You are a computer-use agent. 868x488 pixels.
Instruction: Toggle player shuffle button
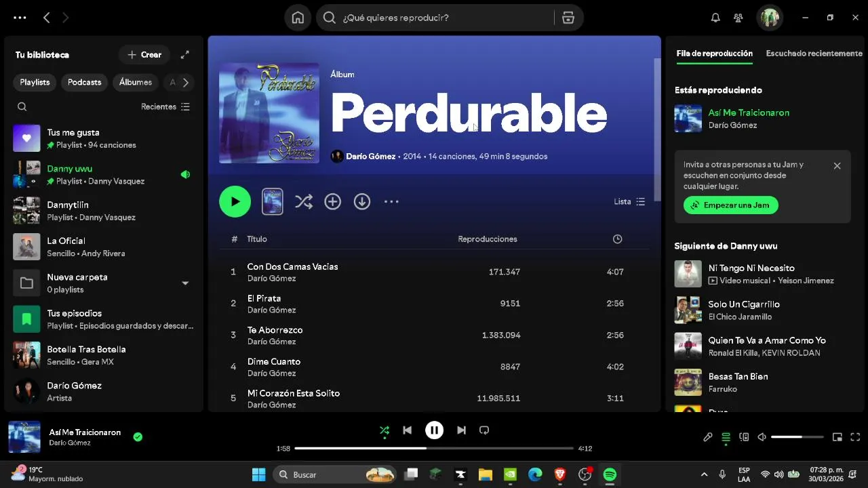pyautogui.click(x=384, y=430)
